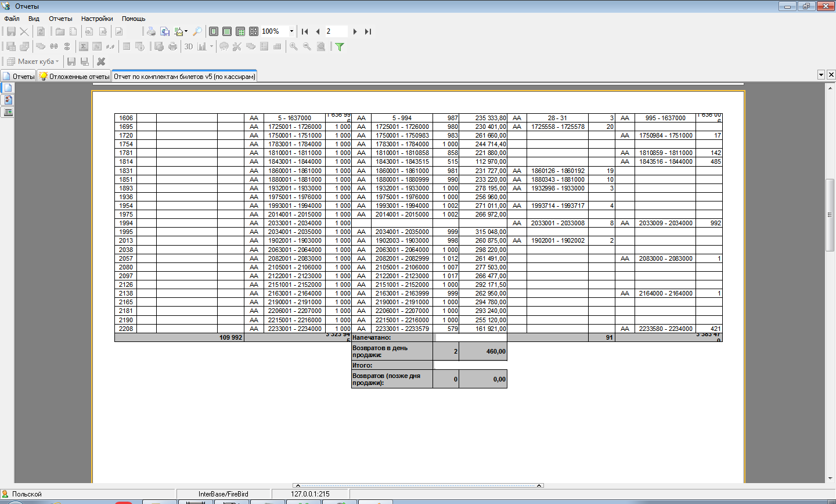
Task: Switch to the Отложенные отчеты tab
Action: 74,76
